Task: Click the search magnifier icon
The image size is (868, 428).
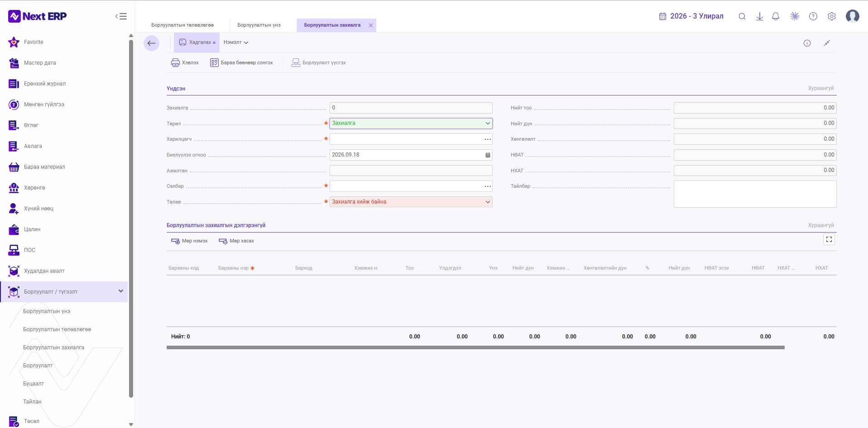Action: point(742,16)
